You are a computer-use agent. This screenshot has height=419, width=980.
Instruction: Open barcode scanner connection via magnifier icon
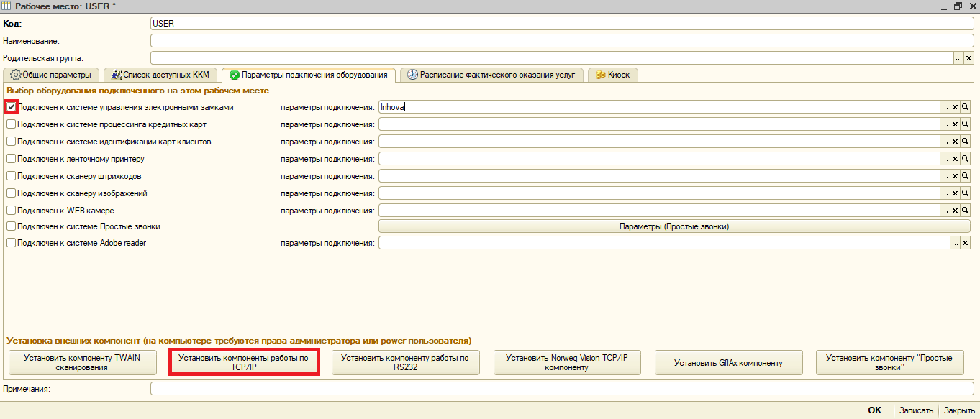tap(966, 176)
